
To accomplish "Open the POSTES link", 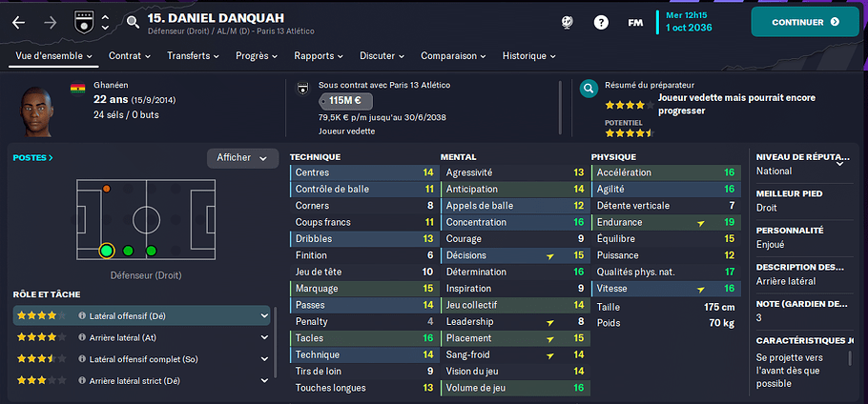I will coord(33,157).
